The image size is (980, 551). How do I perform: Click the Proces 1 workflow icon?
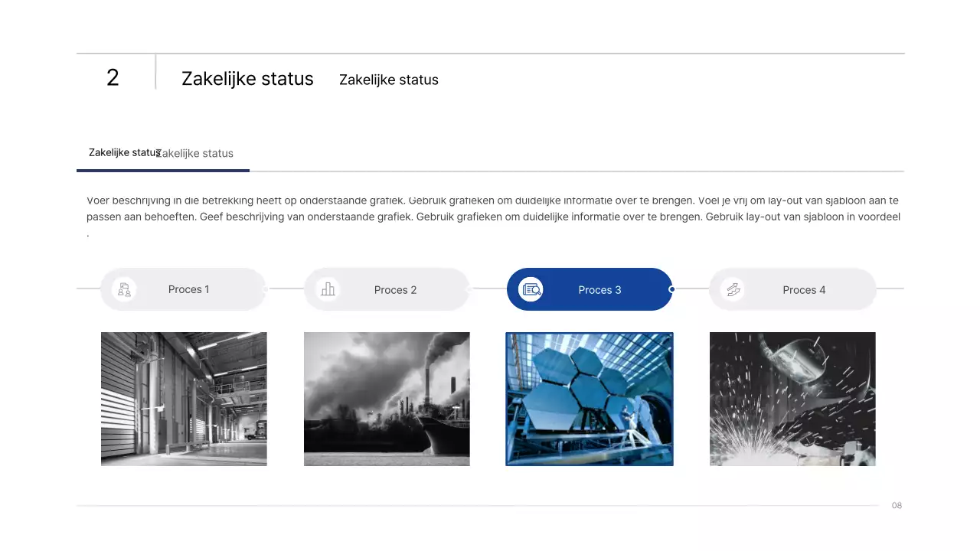coord(124,289)
